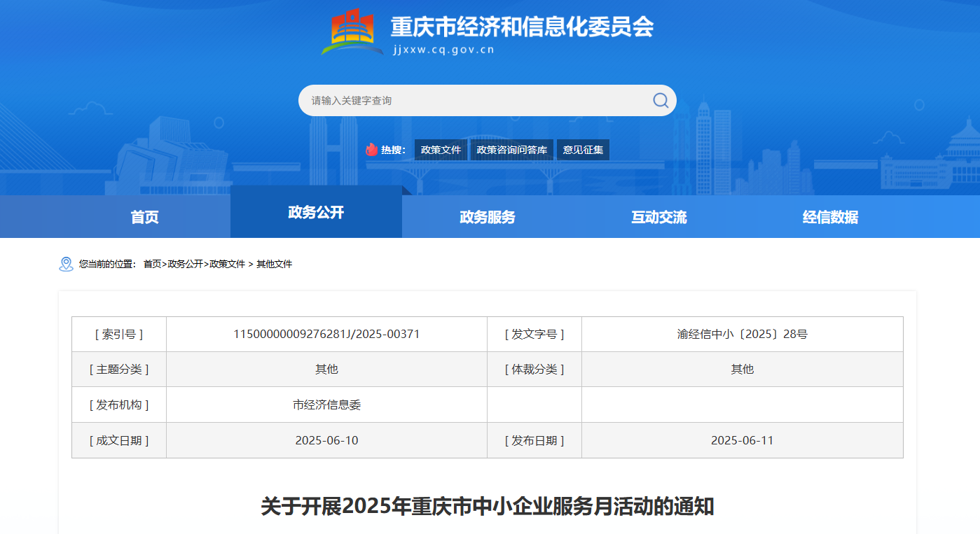This screenshot has width=980, height=534.
Task: Open 政策文件 hot search tag
Action: 441,150
